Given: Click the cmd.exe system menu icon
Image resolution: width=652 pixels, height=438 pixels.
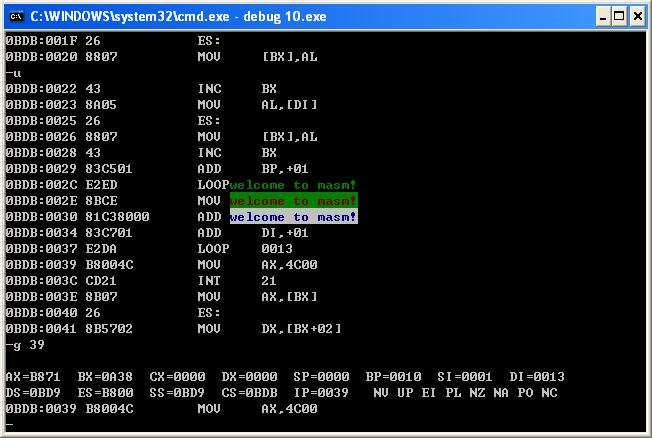Looking at the screenshot, I should coord(17,17).
